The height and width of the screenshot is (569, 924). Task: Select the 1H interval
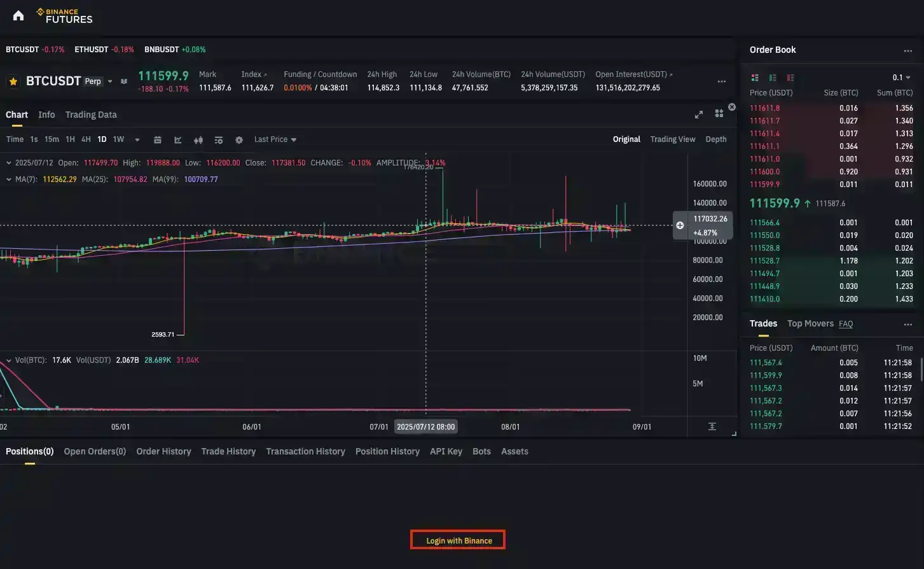[x=70, y=139]
